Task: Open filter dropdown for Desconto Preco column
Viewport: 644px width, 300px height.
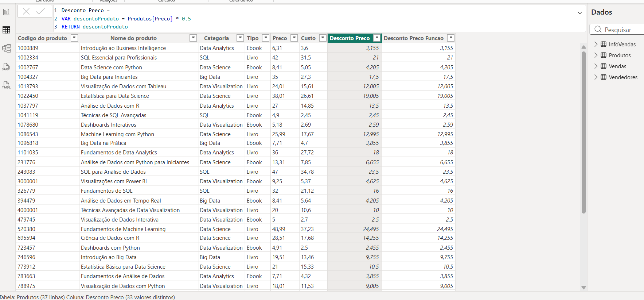Action: point(377,38)
